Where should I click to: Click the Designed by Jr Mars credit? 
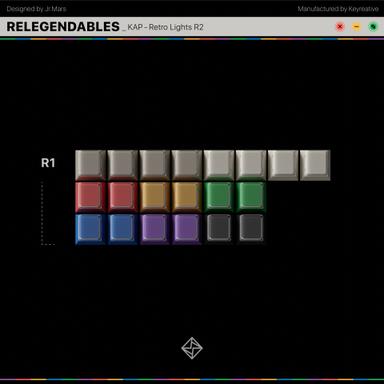[x=36, y=9]
